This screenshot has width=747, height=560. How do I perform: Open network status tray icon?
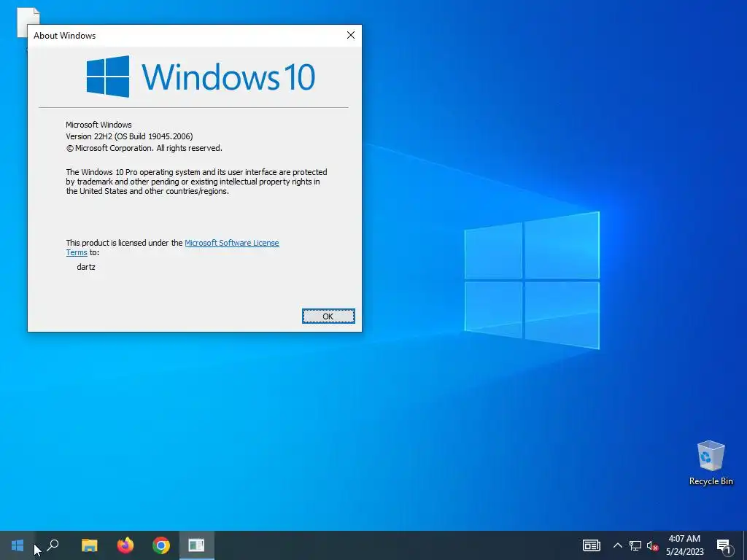(635, 545)
